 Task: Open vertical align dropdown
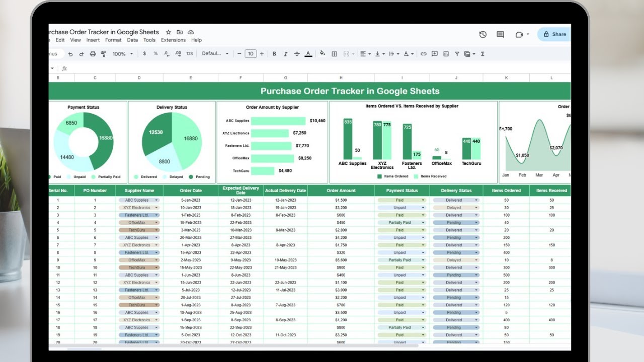[x=380, y=54]
